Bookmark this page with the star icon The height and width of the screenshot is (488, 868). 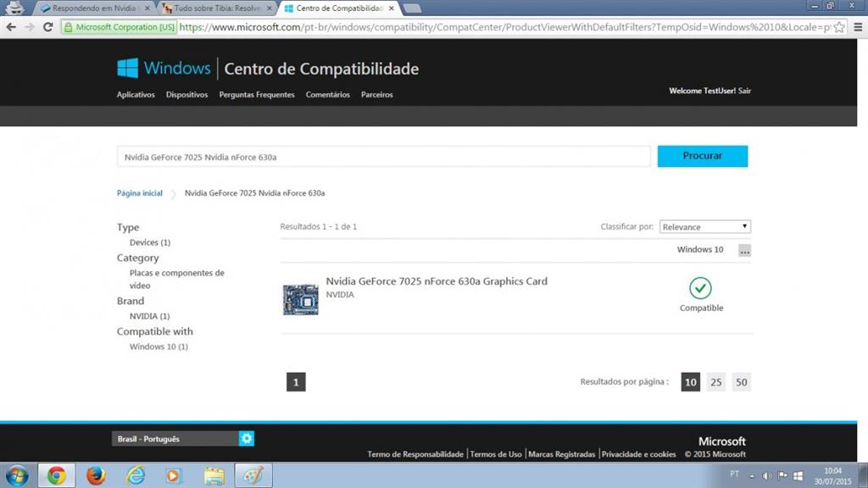click(839, 27)
